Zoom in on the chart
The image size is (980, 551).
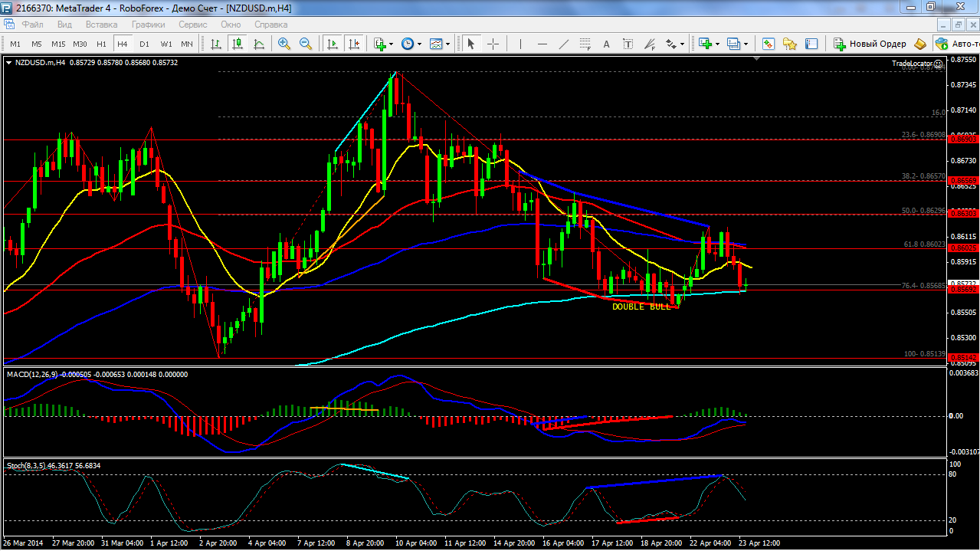pyautogui.click(x=284, y=44)
